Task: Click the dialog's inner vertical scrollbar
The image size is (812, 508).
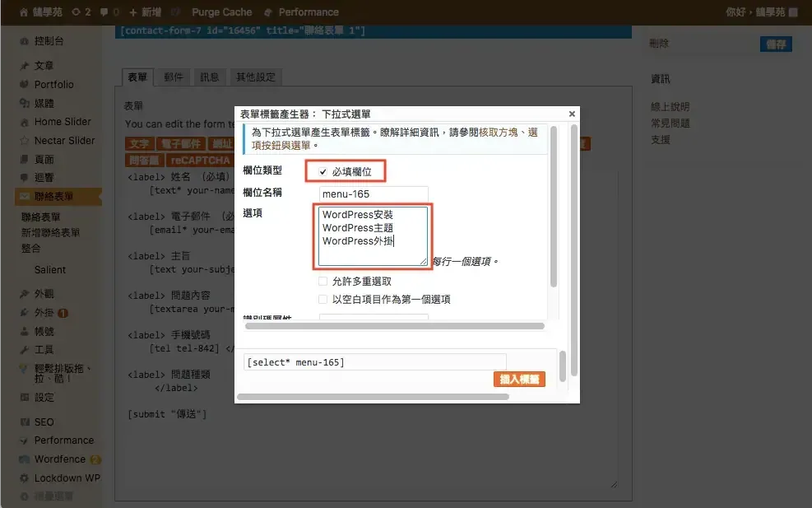Action: [x=553, y=207]
